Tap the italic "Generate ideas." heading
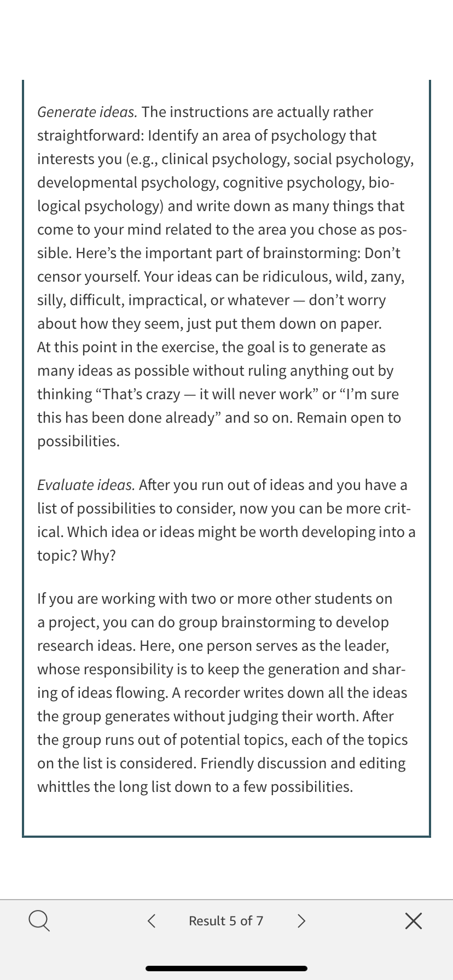The height and width of the screenshot is (980, 453). (x=87, y=112)
